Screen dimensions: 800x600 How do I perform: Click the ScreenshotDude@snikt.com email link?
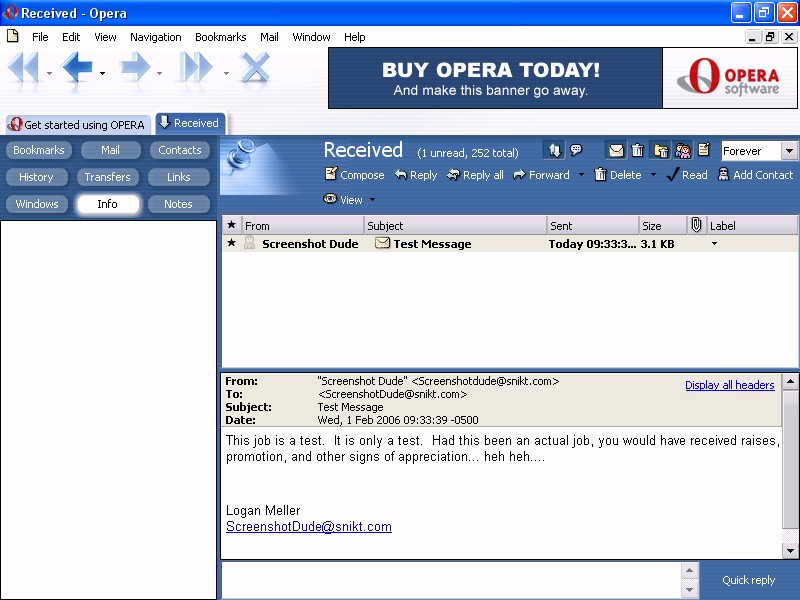pos(309,527)
